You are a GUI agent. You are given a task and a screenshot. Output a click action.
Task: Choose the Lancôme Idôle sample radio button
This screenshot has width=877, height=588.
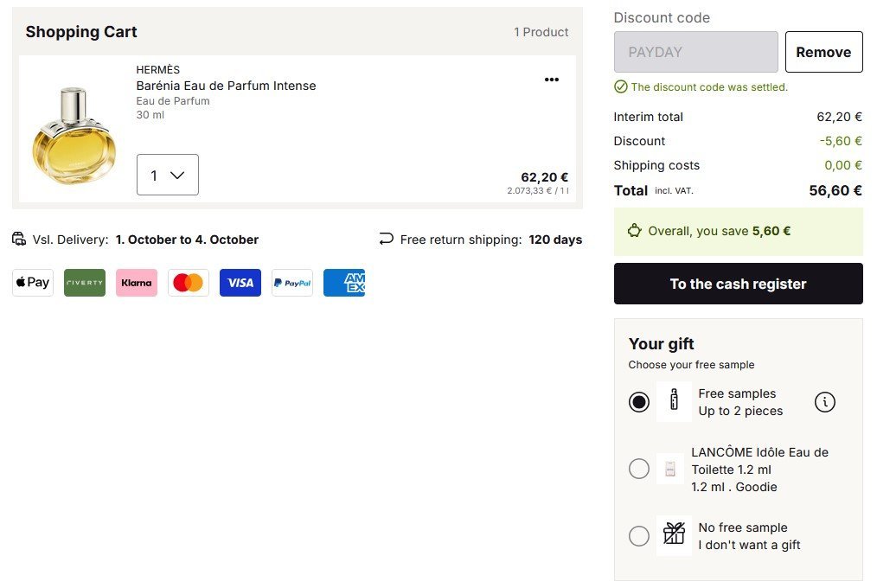tap(639, 469)
